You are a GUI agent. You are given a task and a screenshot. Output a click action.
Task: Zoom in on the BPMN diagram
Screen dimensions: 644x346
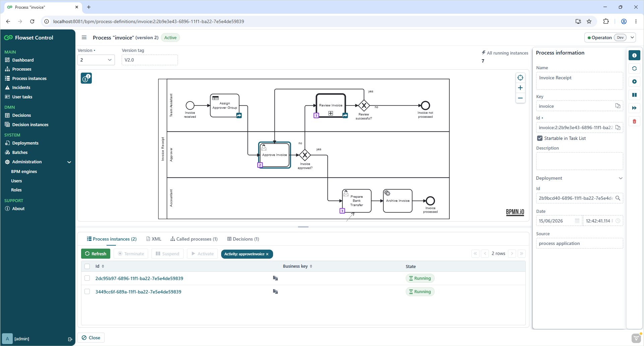(x=520, y=88)
